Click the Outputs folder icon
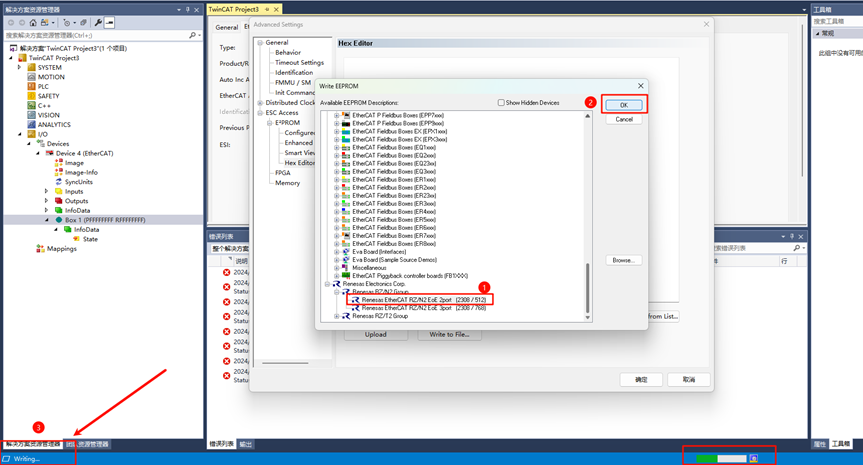The width and height of the screenshot is (863, 465). coord(59,201)
